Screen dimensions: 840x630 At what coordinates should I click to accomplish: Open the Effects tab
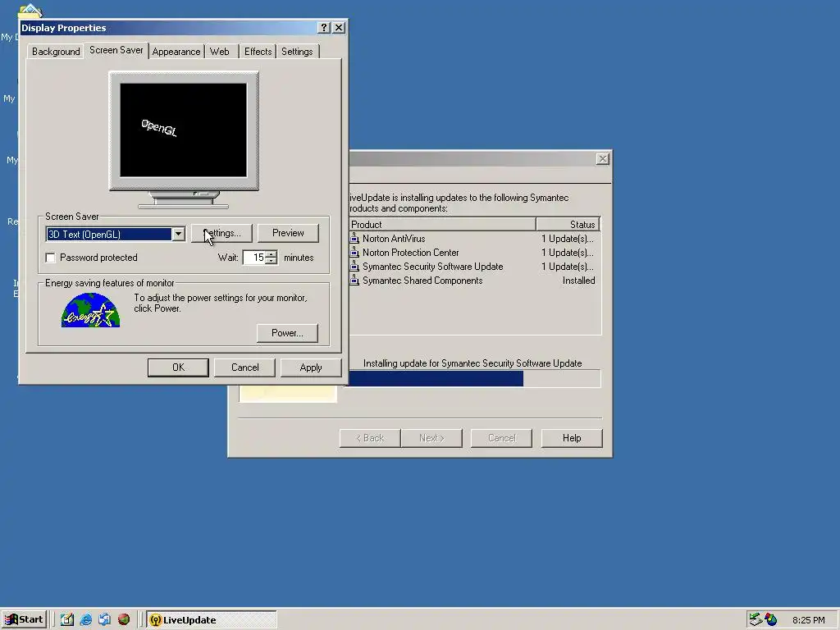pos(258,52)
